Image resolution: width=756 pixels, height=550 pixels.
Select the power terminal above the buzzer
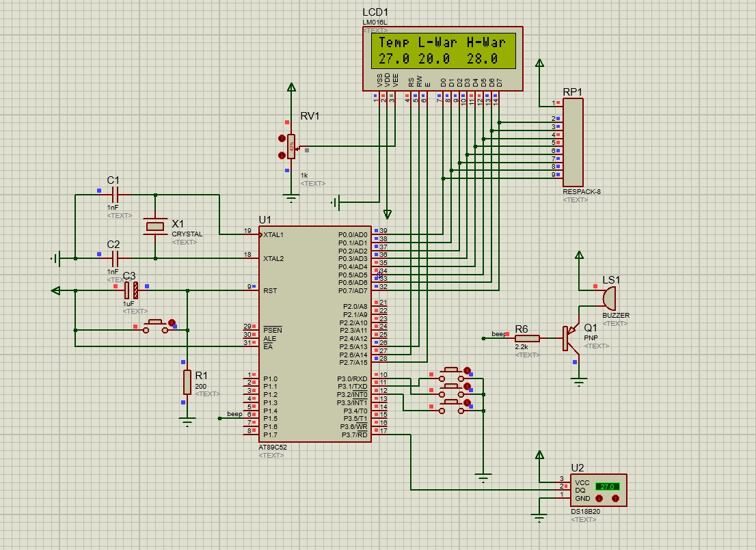579,255
